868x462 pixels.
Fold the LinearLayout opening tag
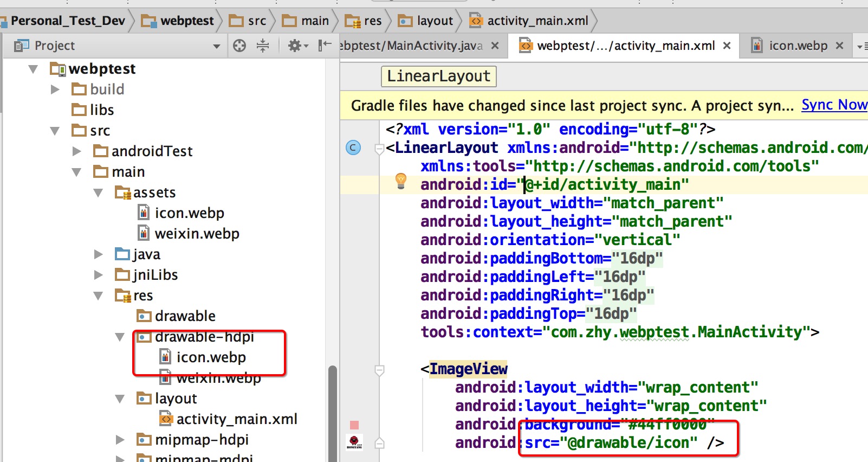(x=380, y=148)
